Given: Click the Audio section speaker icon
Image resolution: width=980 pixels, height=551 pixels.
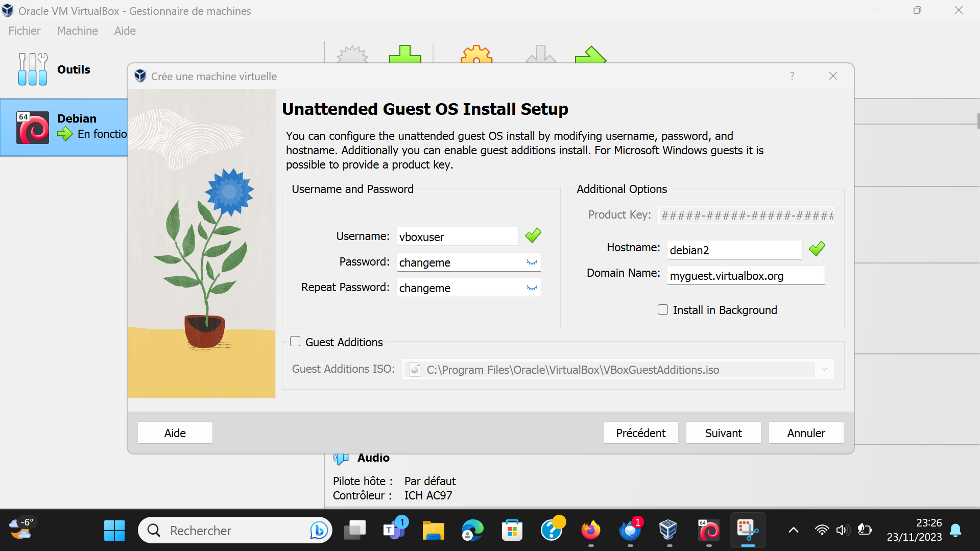Looking at the screenshot, I should (341, 458).
